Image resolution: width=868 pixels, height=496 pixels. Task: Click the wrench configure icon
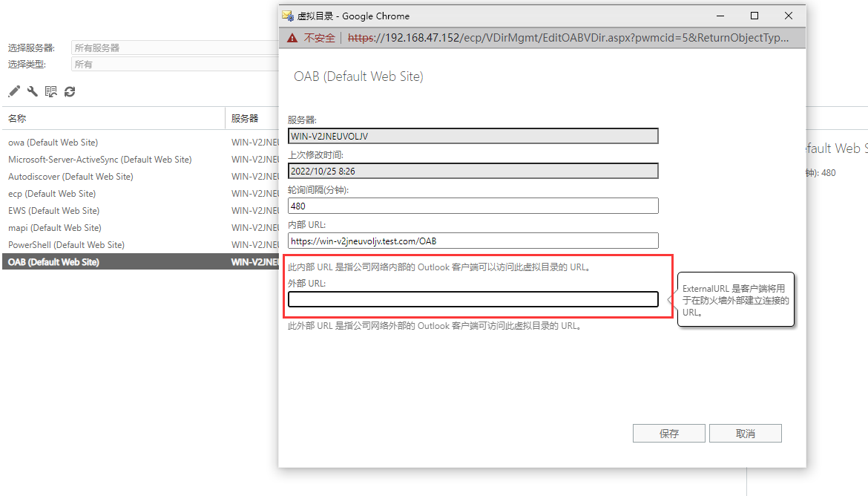[x=33, y=91]
